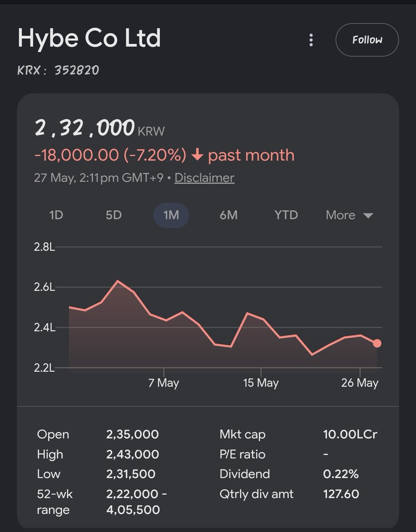Click the Mkt cap value 10.00LCr
The width and height of the screenshot is (416, 532).
(350, 434)
